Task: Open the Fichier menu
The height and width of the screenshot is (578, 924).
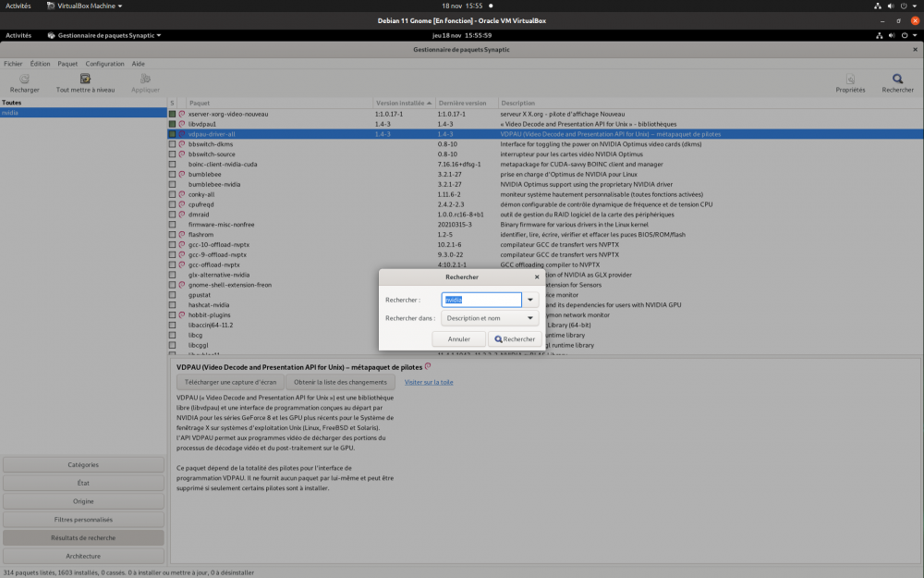Action: (x=13, y=64)
